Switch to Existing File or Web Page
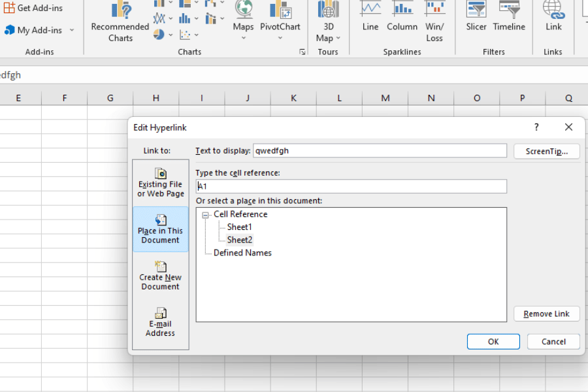The height and width of the screenshot is (392, 588). pyautogui.click(x=160, y=184)
